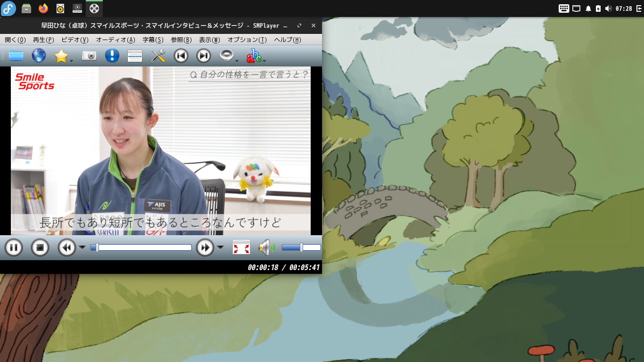Screen dimensions: 644x362
Task: Expand the forward options dropdown arrow
Action: point(220,247)
